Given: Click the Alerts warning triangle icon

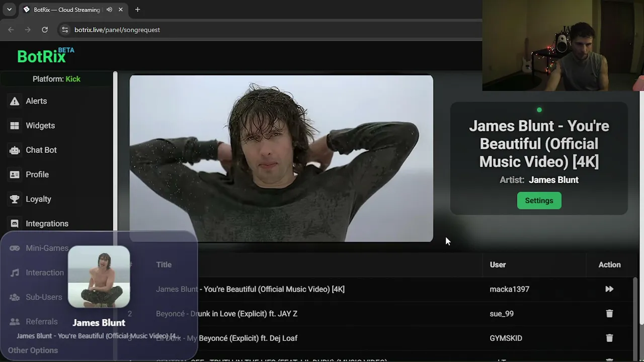Looking at the screenshot, I should coord(15,101).
